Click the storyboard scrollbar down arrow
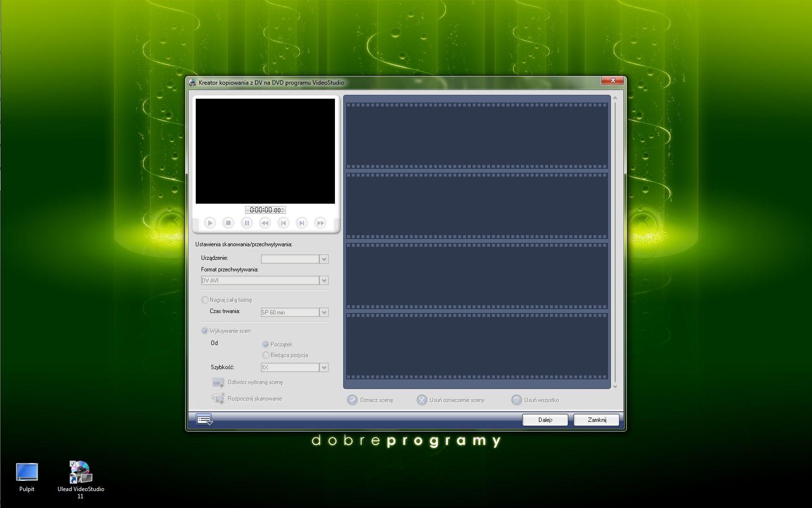Viewport: 812px width, 508px height. coord(615,386)
